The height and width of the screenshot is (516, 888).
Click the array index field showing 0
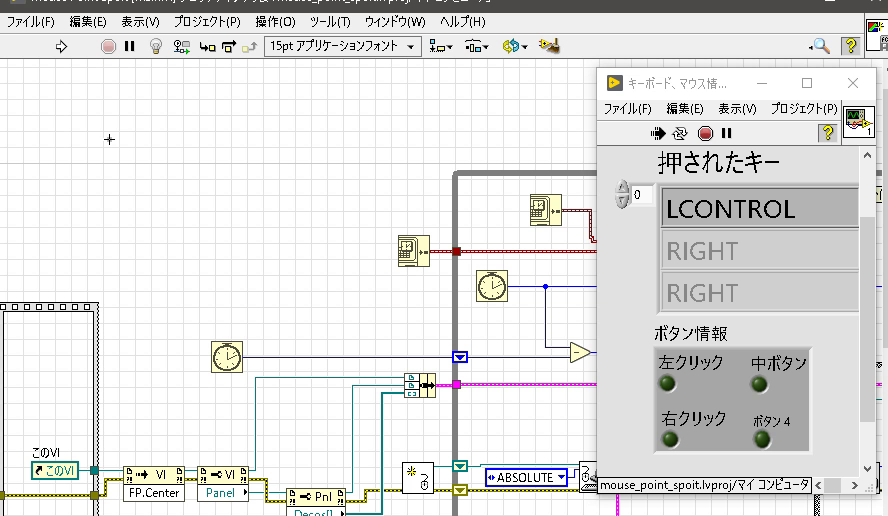click(x=642, y=195)
